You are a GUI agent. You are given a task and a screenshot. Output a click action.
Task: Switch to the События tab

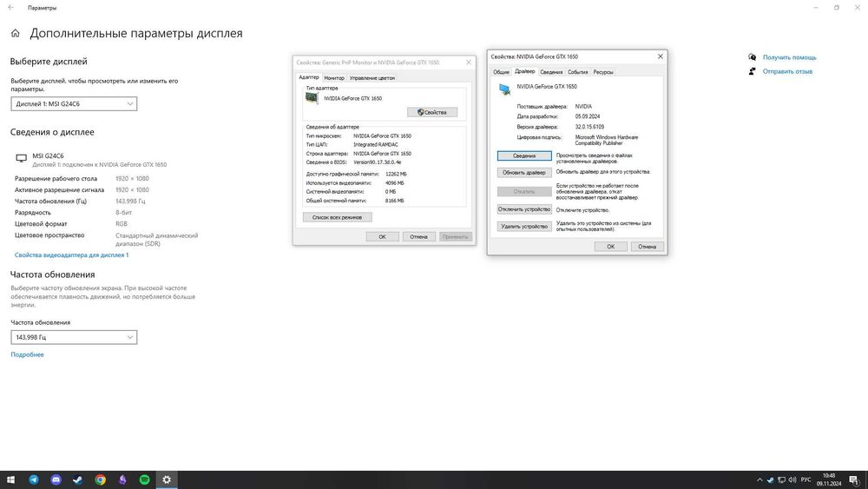tap(577, 72)
